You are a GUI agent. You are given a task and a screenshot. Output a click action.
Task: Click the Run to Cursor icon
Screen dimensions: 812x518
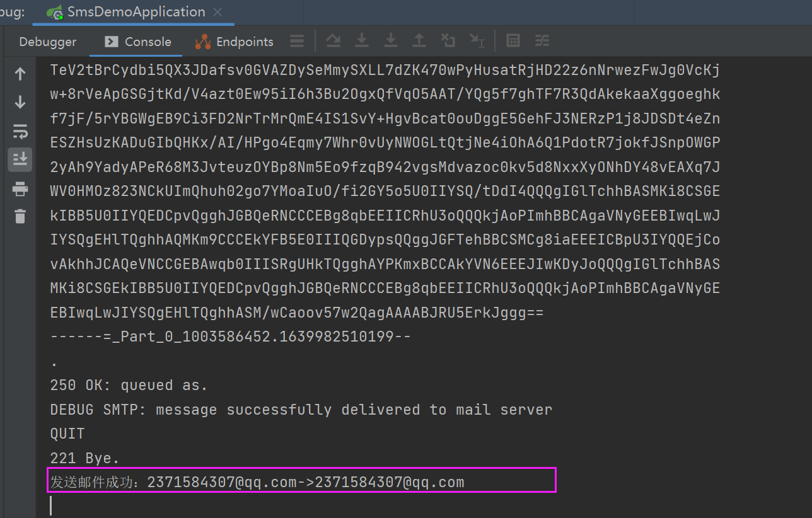[x=477, y=42]
